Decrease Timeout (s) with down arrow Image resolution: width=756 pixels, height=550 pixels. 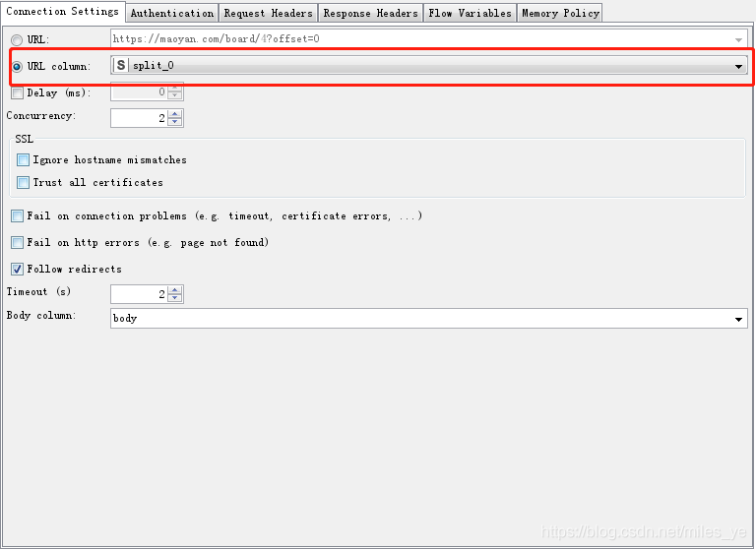click(x=175, y=298)
